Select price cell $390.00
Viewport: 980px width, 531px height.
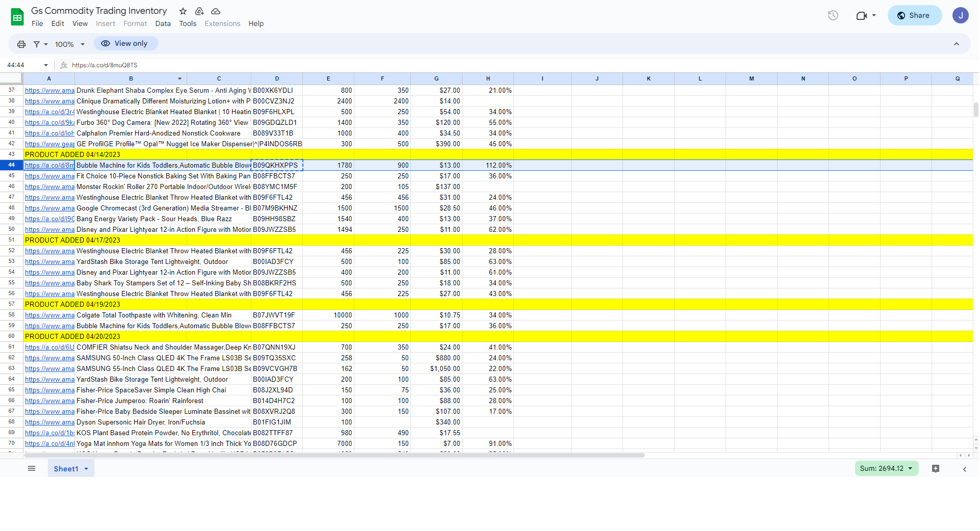pyautogui.click(x=436, y=144)
